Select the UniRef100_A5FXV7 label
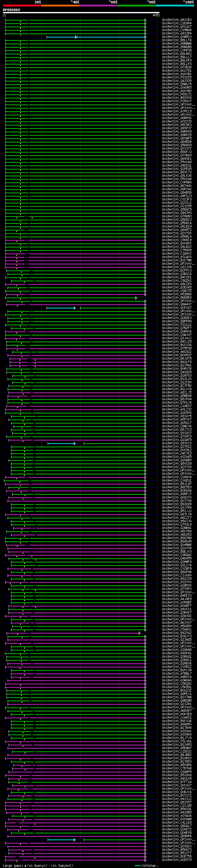The height and width of the screenshot is (868, 197). click(176, 420)
